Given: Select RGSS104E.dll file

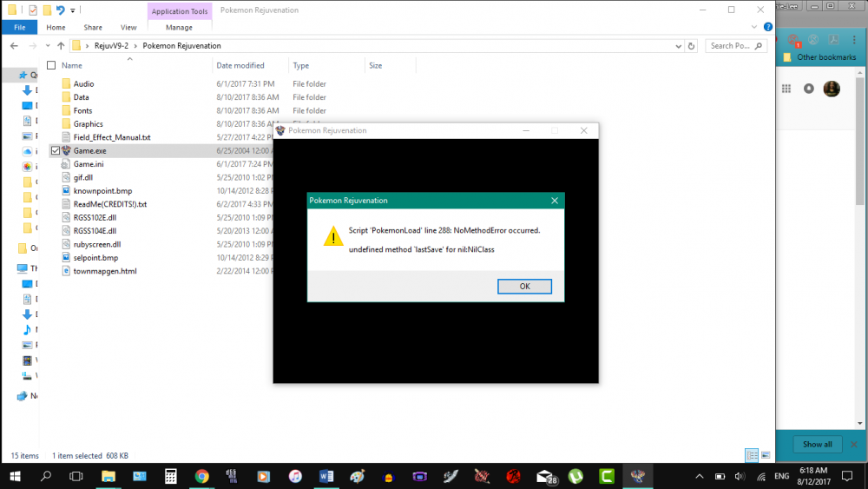Looking at the screenshot, I should pos(95,231).
